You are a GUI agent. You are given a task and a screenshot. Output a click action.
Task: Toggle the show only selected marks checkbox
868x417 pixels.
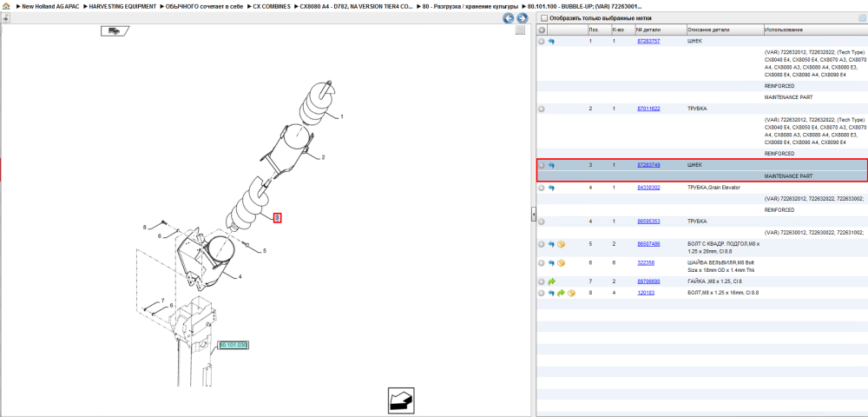point(543,18)
